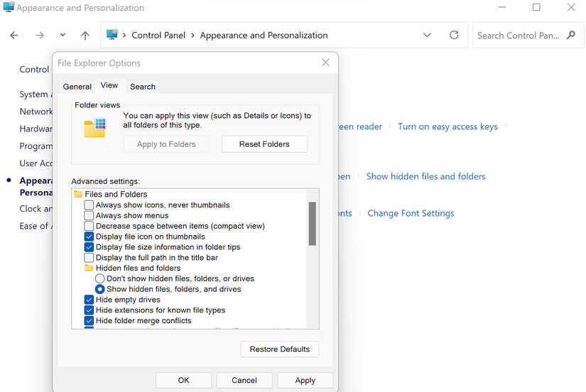Click the Advanced settings scrollbar thumb

click(x=313, y=224)
